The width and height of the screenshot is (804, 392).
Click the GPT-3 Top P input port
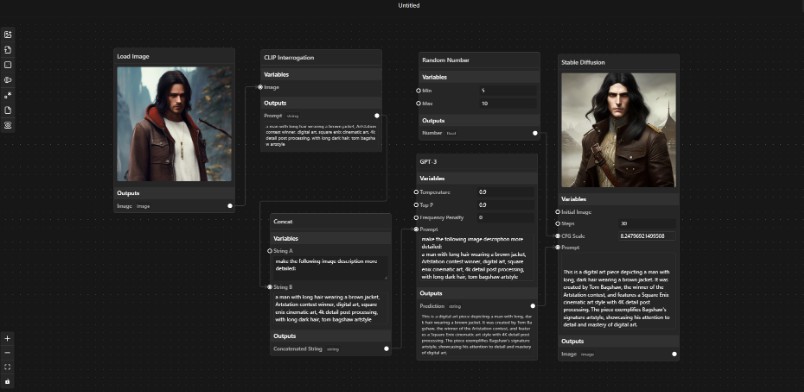pyautogui.click(x=416, y=205)
